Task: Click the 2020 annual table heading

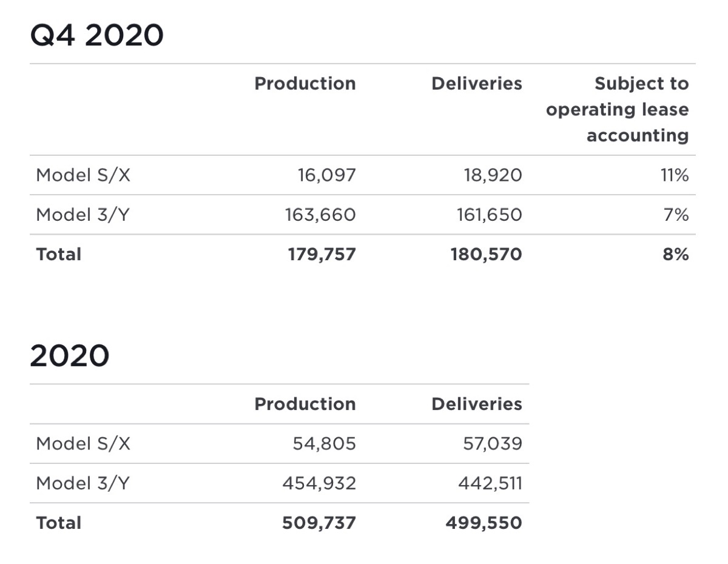Action: [69, 356]
